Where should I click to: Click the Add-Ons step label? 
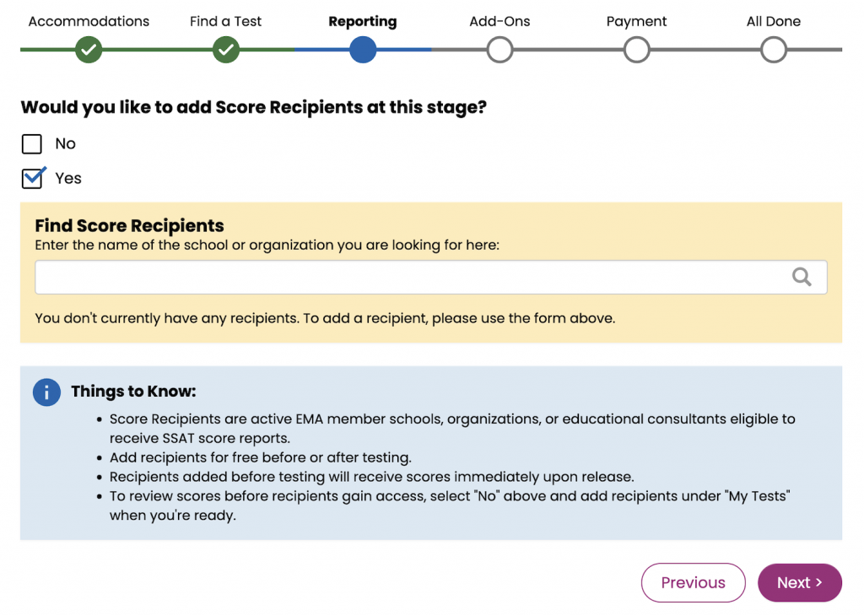tap(499, 21)
